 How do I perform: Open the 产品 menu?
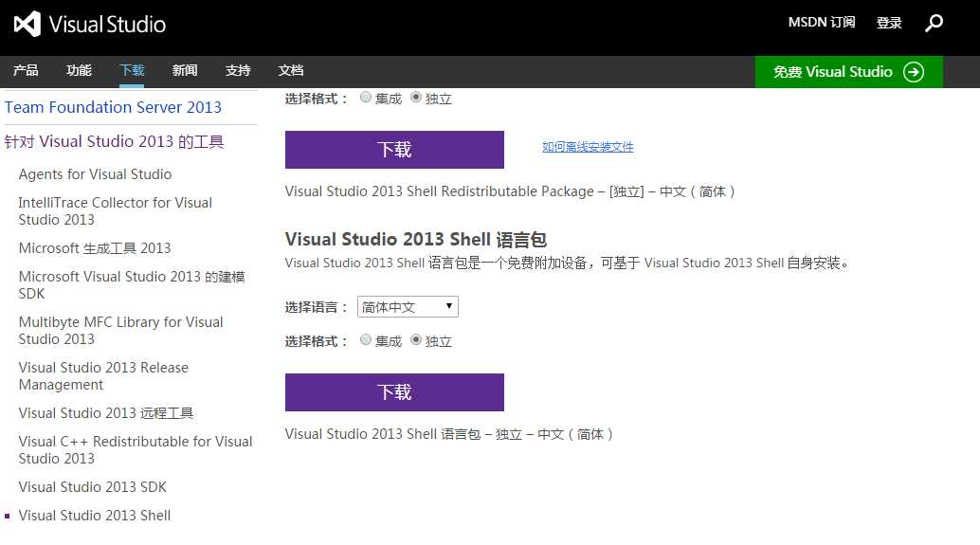[x=26, y=71]
